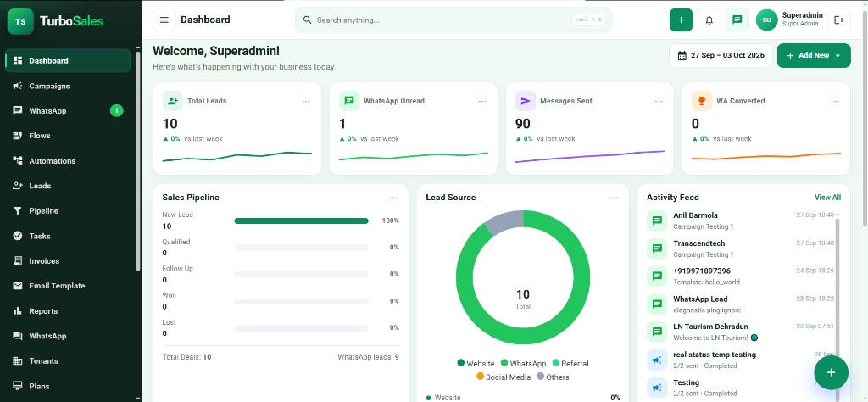The image size is (868, 402).
Task: Open WA Converted card options menu
Action: pos(835,101)
